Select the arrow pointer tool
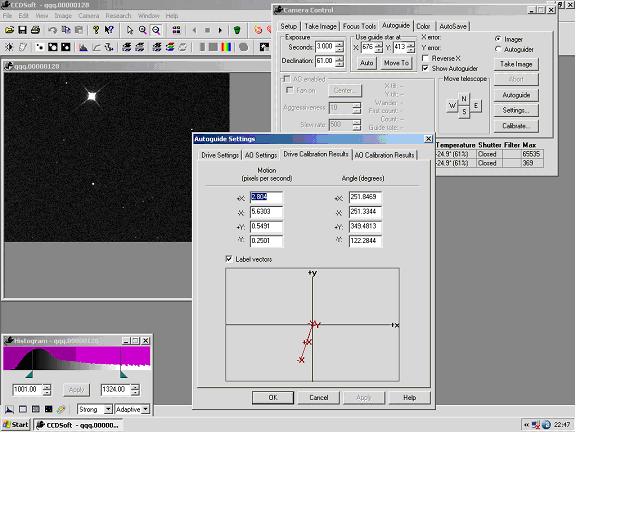The height and width of the screenshot is (512, 640). (x=130, y=30)
